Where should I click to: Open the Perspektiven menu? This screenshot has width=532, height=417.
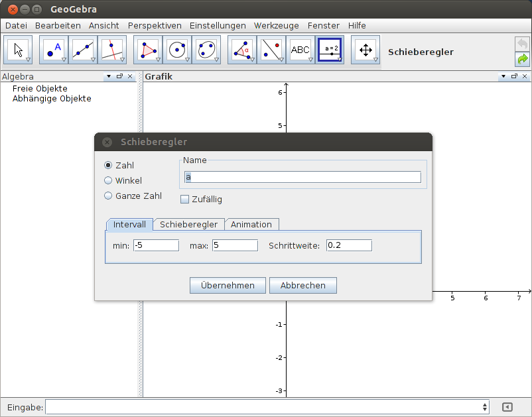click(x=155, y=25)
